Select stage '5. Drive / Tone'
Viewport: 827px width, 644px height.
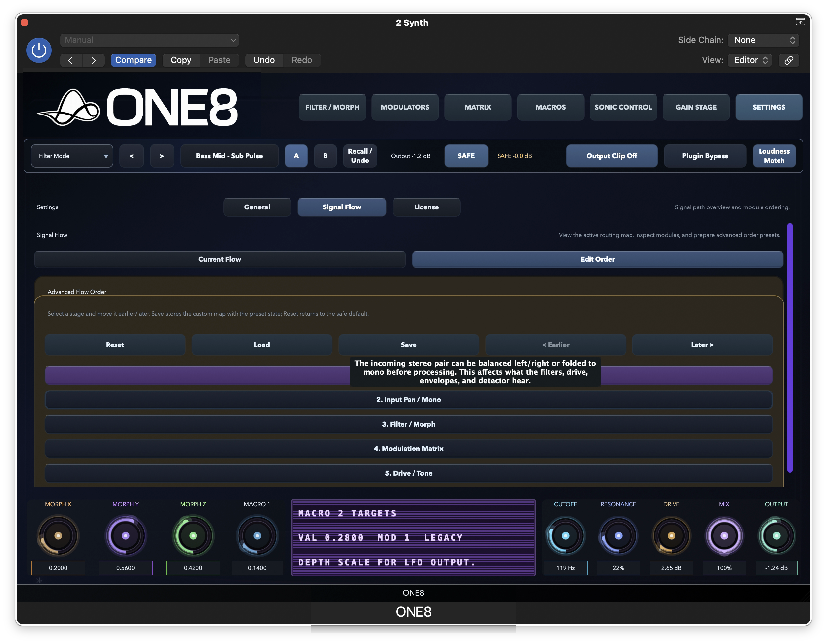tap(409, 473)
